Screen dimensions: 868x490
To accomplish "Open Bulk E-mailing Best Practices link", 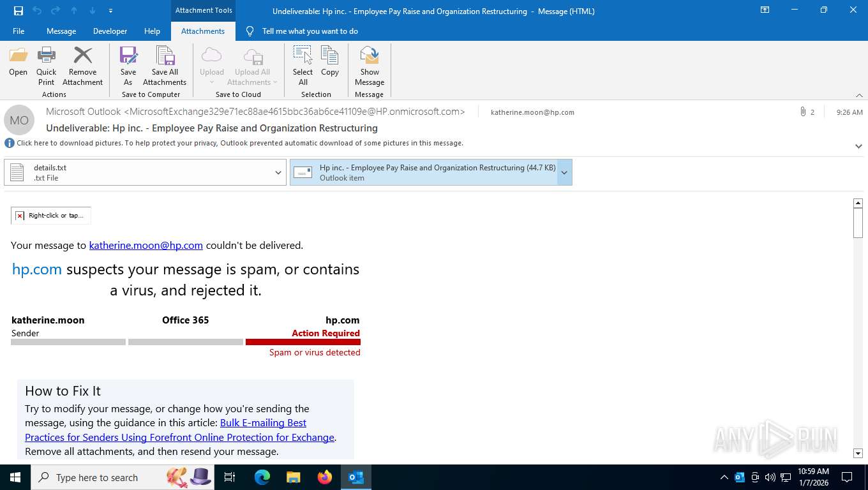I will (x=180, y=430).
